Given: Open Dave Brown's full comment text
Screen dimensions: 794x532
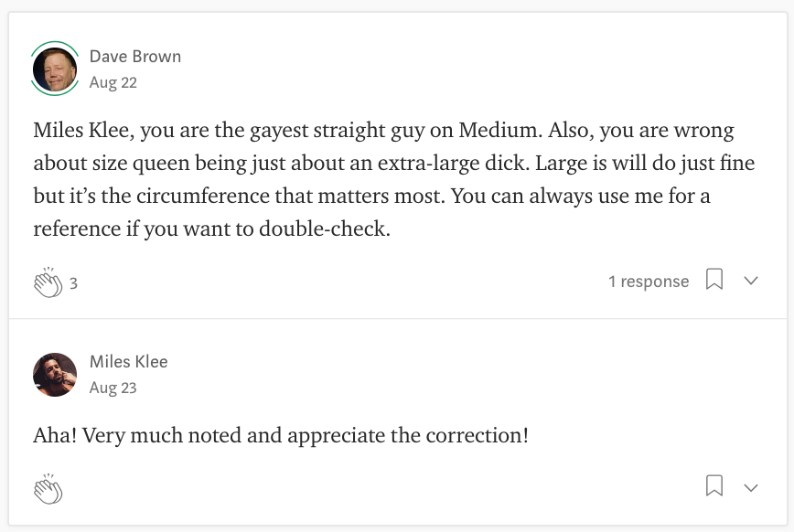Looking at the screenshot, I should [394, 179].
